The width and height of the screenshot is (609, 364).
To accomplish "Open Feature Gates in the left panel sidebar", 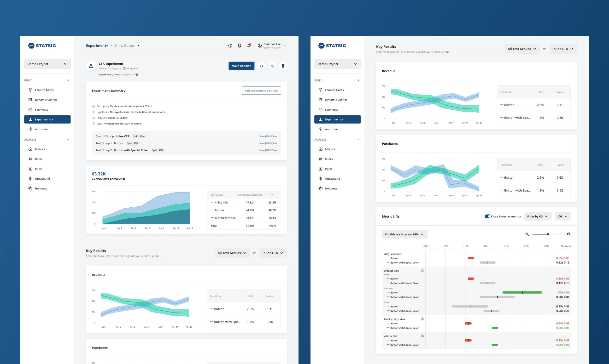I will pyautogui.click(x=47, y=90).
